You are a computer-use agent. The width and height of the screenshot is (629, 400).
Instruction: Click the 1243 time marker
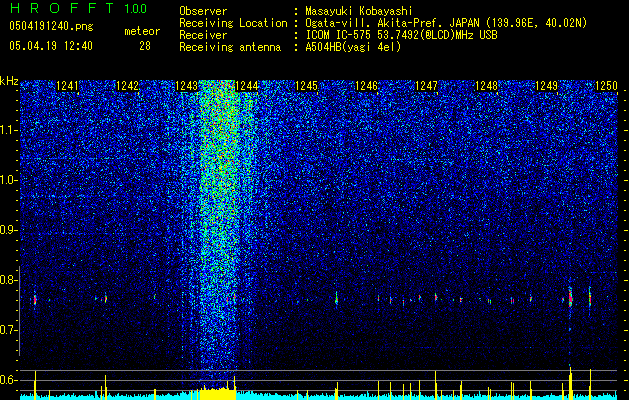coord(187,86)
